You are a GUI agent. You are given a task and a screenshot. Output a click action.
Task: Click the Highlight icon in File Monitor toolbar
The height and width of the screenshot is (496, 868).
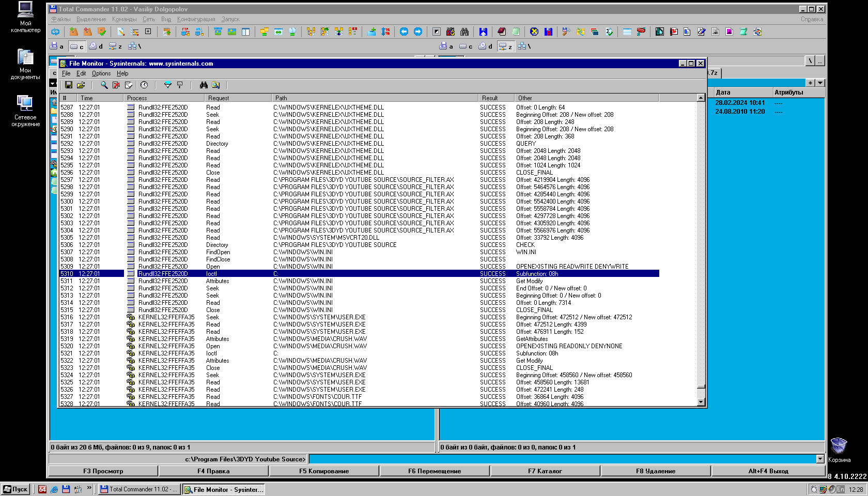point(180,85)
